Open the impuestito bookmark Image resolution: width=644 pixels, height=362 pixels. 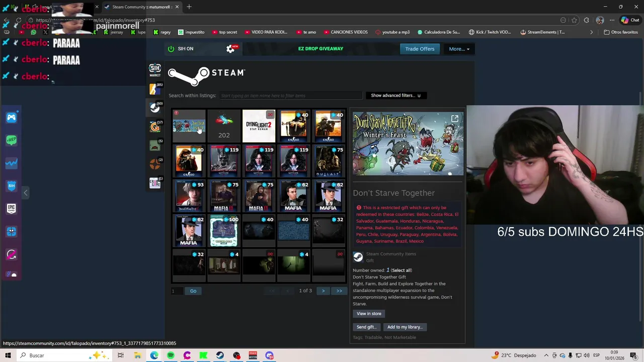[x=191, y=32]
